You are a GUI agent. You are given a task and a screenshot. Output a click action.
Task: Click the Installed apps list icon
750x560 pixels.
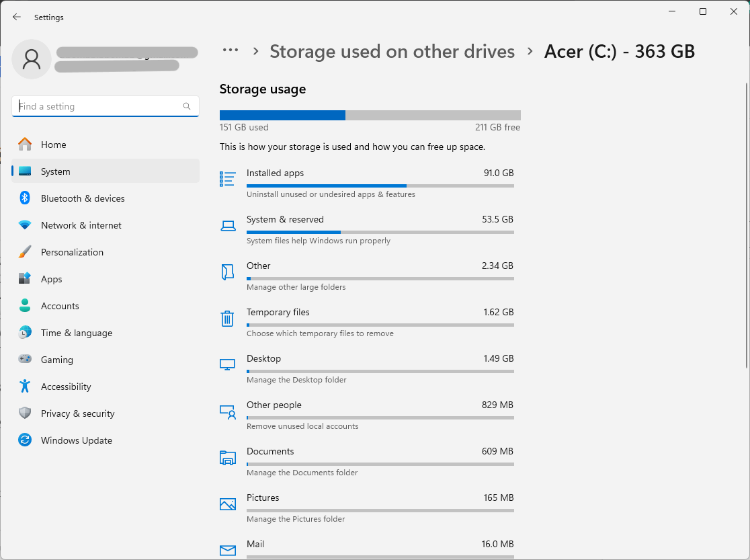click(228, 179)
